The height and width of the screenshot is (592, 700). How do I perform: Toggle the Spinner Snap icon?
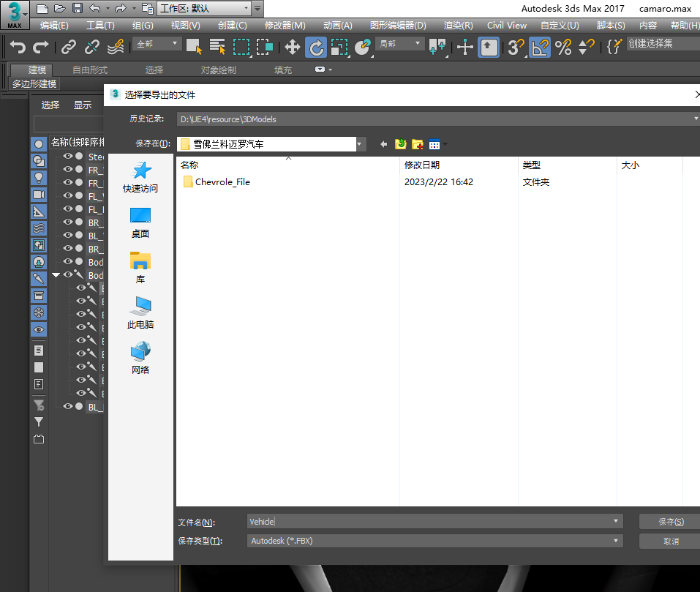(587, 47)
